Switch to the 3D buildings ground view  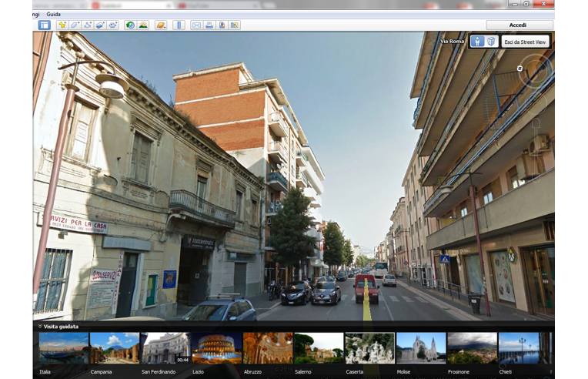[x=491, y=42]
